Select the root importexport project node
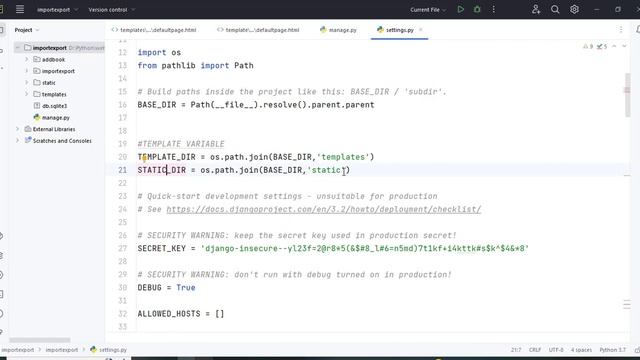The height and width of the screenshot is (360, 640). click(49, 48)
